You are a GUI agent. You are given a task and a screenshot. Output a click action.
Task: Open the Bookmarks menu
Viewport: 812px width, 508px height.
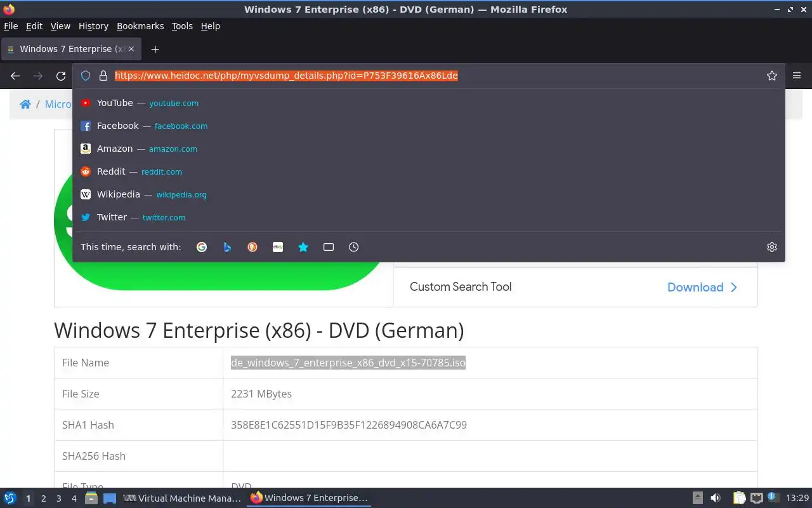point(140,26)
